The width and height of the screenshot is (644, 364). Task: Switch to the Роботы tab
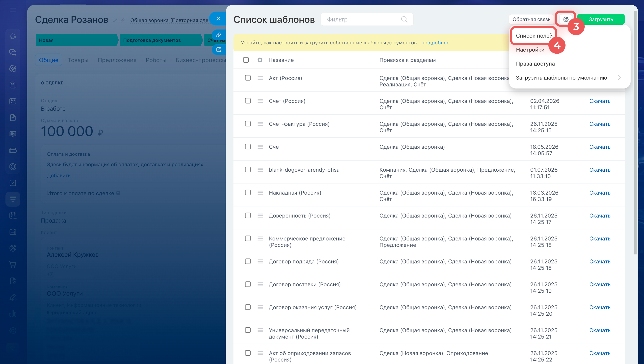156,60
